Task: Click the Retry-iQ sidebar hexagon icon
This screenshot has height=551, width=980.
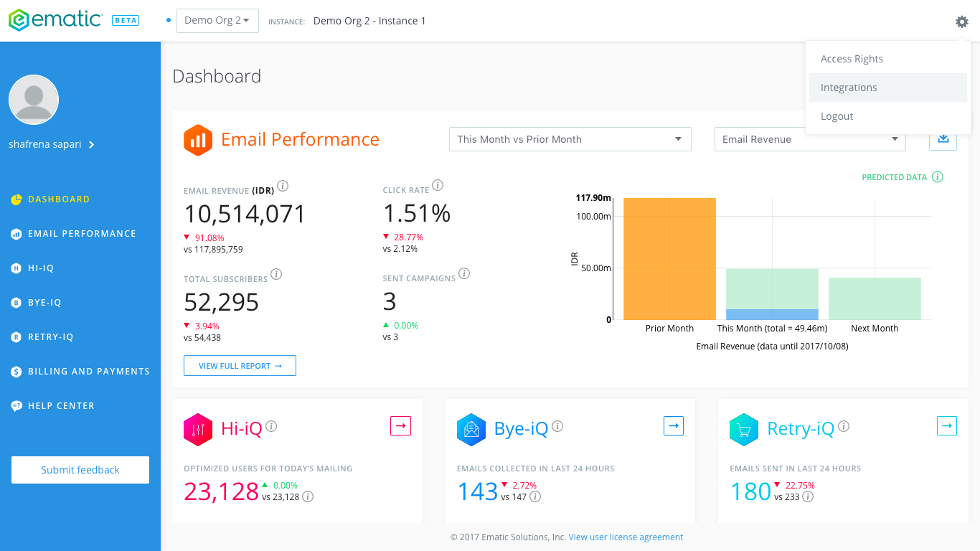Action: point(17,337)
